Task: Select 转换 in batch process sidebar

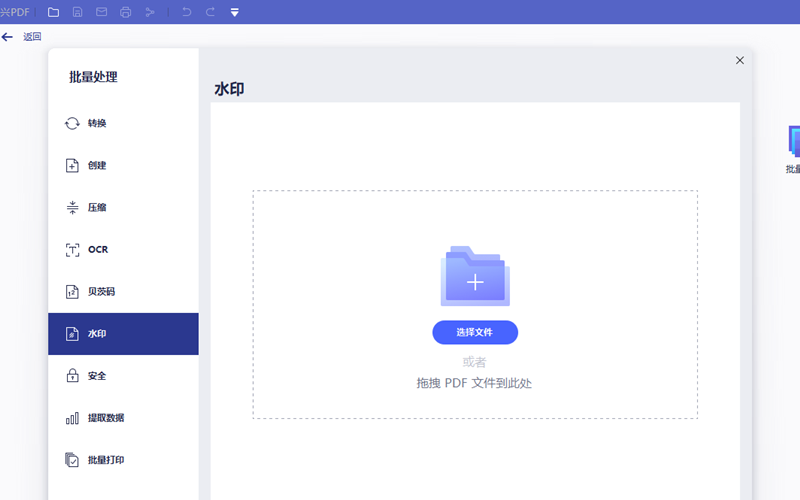Action: pos(97,124)
